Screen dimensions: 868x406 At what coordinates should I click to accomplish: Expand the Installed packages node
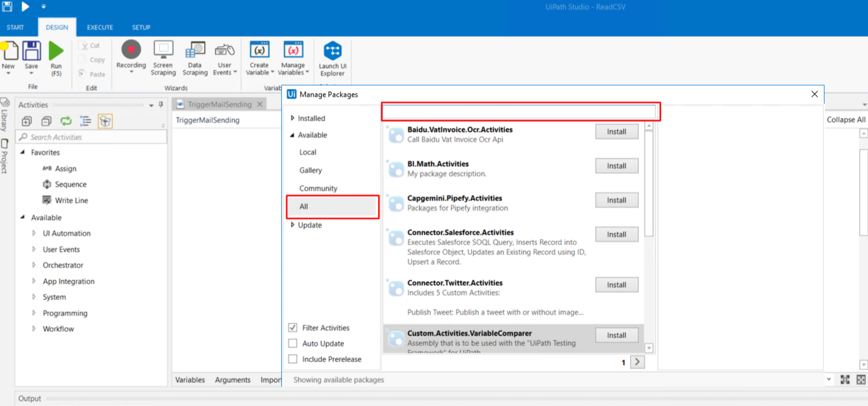(293, 118)
